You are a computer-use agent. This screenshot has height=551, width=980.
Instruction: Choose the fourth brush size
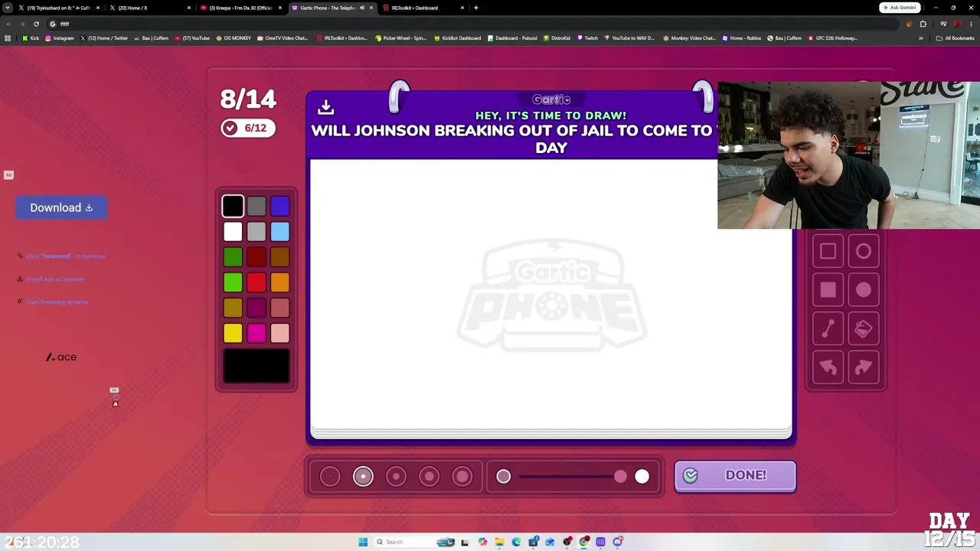point(429,477)
